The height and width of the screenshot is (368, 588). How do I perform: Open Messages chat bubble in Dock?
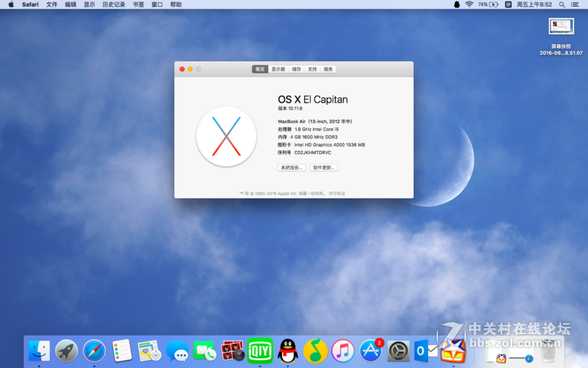pyautogui.click(x=177, y=352)
